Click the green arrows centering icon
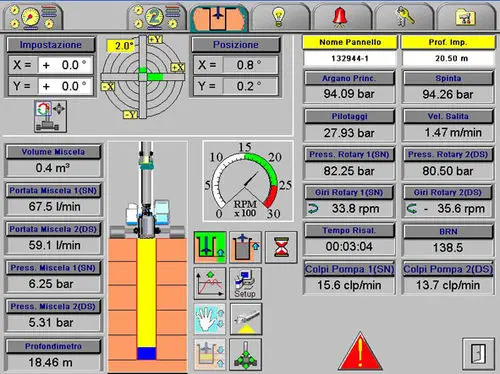The width and height of the screenshot is (500, 374). point(246,355)
